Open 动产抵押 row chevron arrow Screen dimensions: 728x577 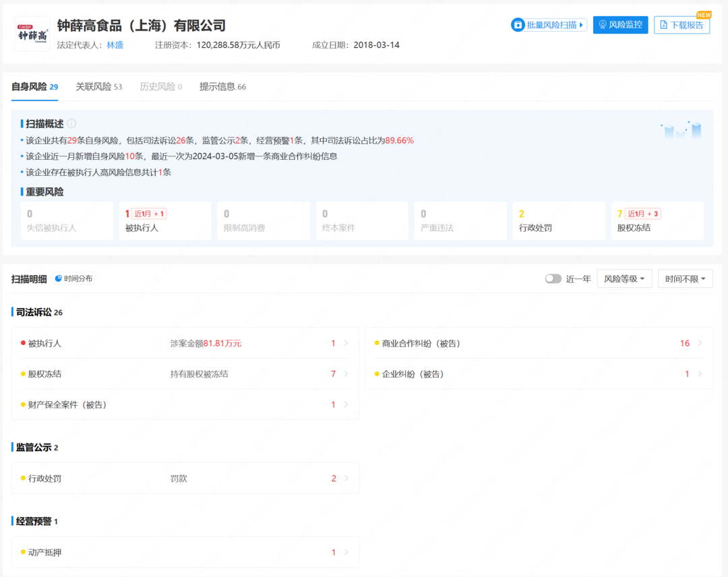346,552
